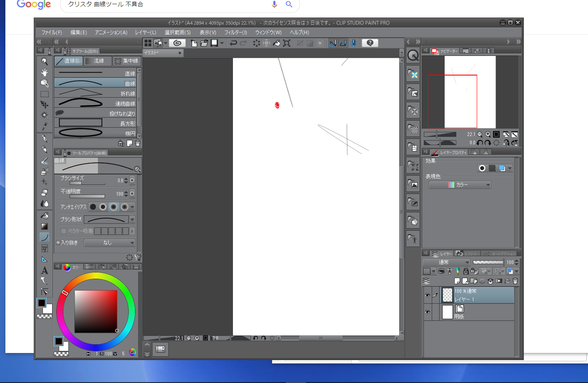The height and width of the screenshot is (383, 588).
Task: Select the Zoom magnifier tool
Action: [44, 61]
